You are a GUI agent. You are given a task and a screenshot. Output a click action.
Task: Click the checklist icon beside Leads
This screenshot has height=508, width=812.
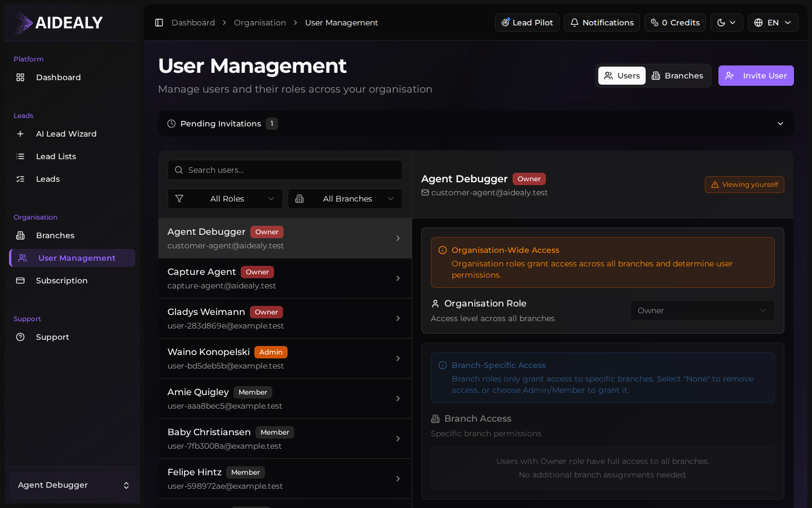(x=20, y=179)
